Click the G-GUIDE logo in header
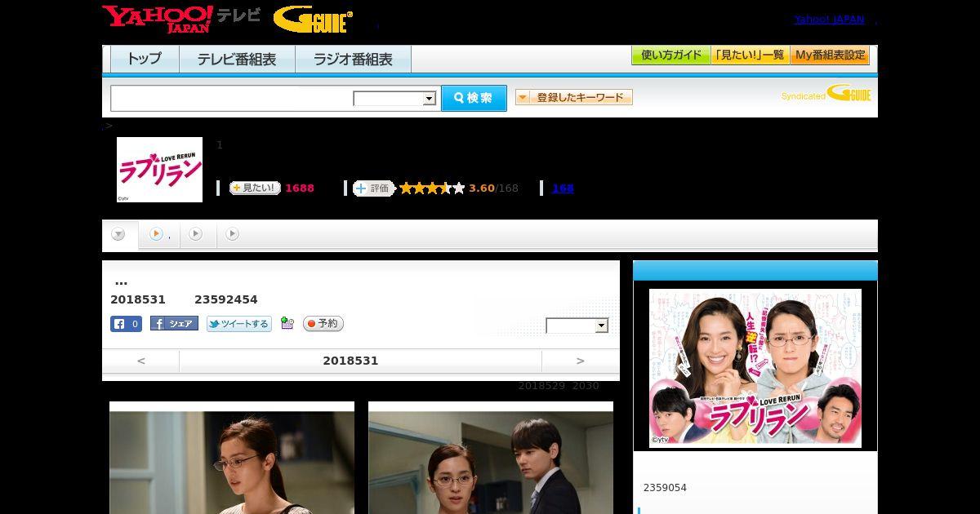Screen dimensions: 980x514 click(313, 19)
